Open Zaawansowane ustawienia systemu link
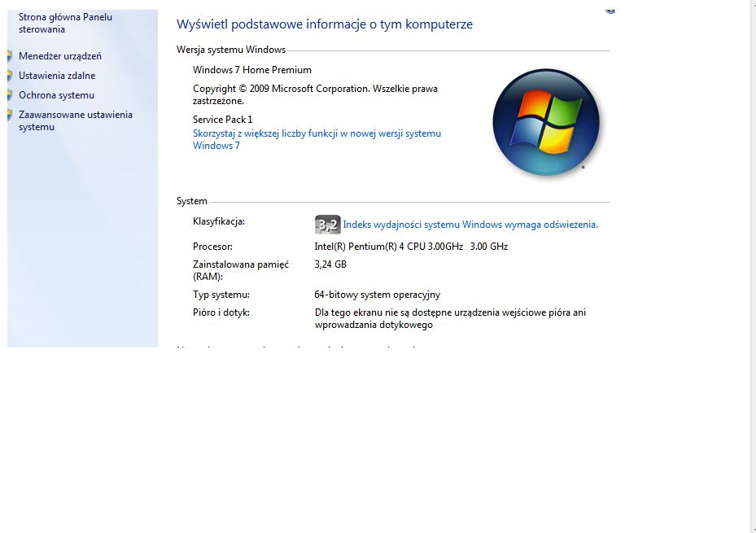 75,121
